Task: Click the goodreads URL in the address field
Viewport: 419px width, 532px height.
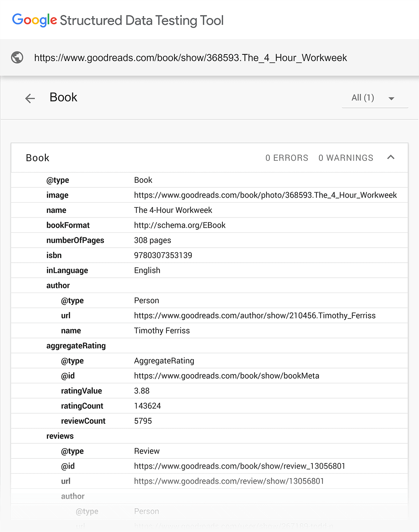Action: 190,58
